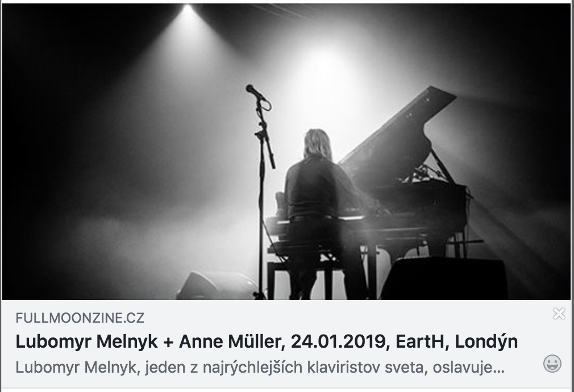
Task: Click the name Anne Müller in the headline
Action: [230, 341]
